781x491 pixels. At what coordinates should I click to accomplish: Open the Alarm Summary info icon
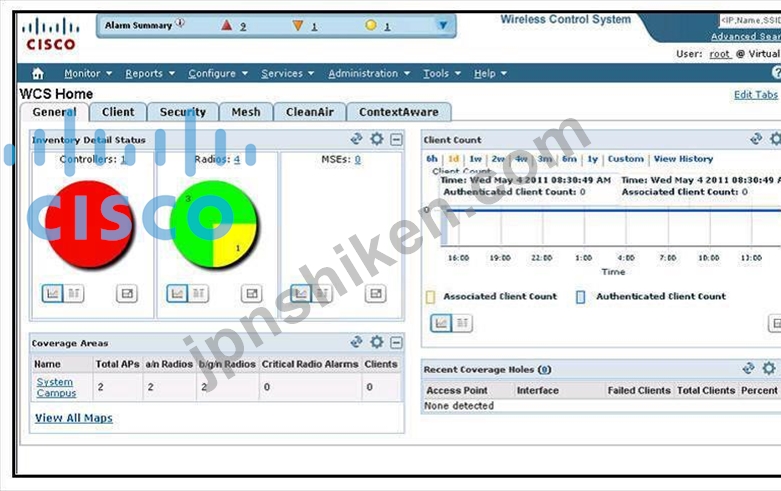coord(180,22)
